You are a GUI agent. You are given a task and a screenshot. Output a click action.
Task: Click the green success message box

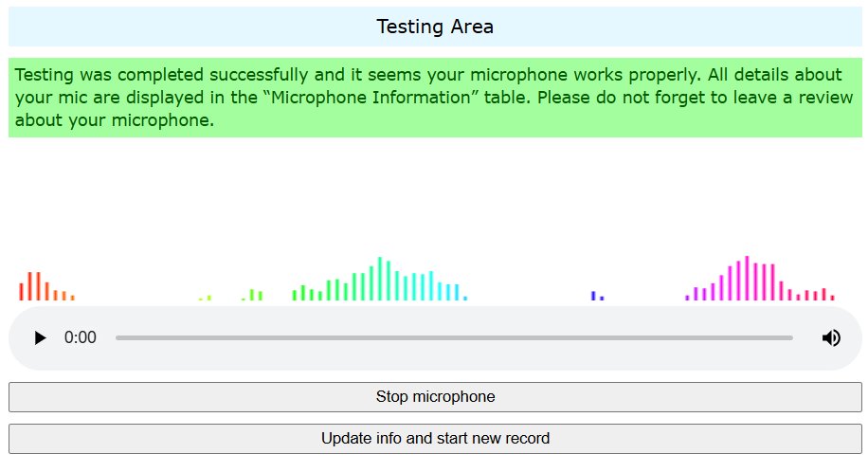pyautogui.click(x=435, y=98)
